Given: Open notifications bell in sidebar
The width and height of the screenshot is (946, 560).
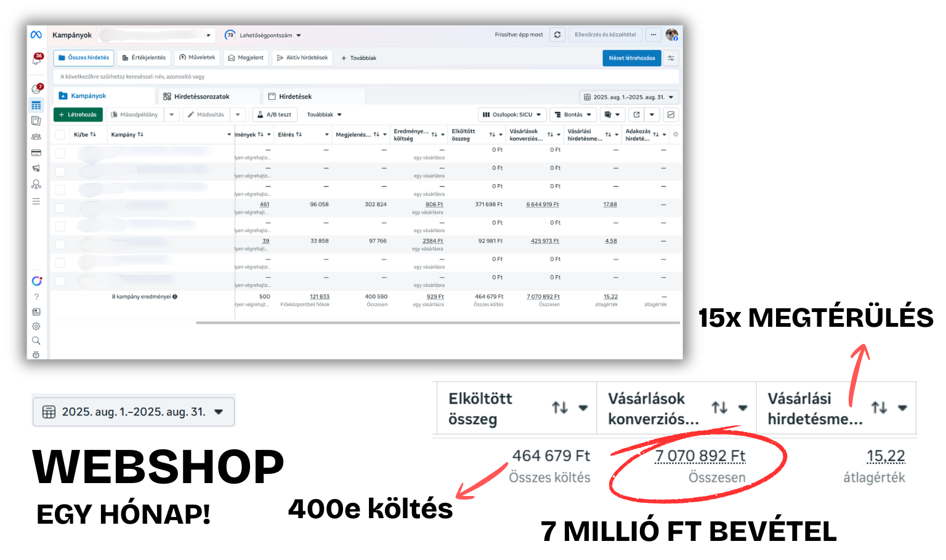Looking at the screenshot, I should coord(36,60).
